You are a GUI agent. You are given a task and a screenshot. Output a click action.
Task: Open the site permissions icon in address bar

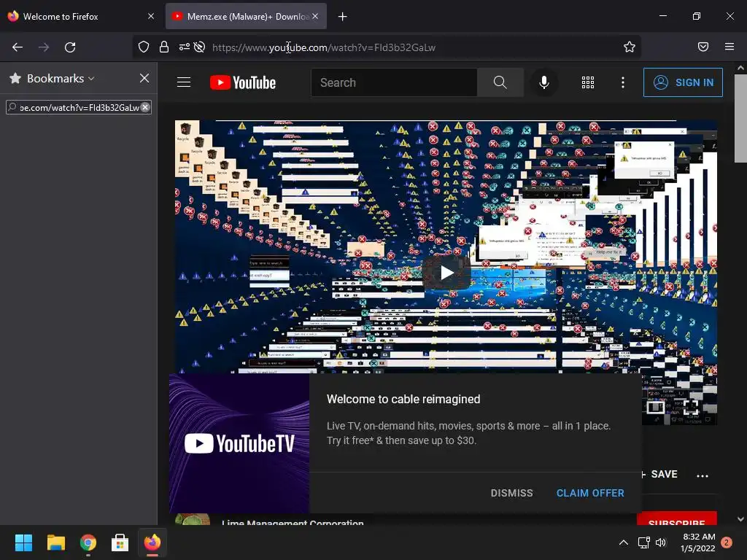pos(184,47)
